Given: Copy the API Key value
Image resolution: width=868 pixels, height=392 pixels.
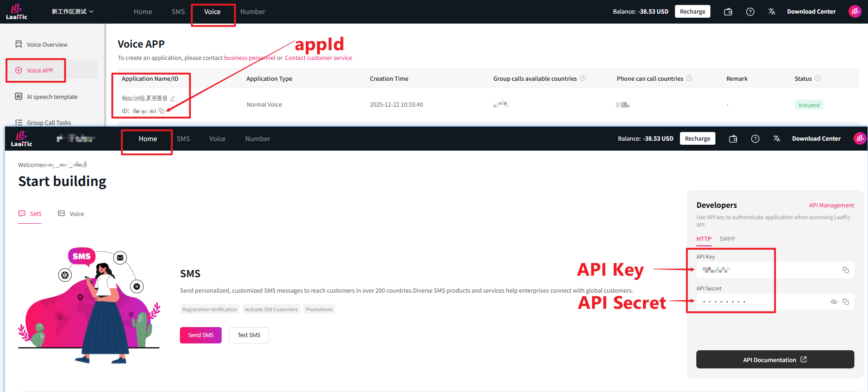Looking at the screenshot, I should (x=845, y=270).
